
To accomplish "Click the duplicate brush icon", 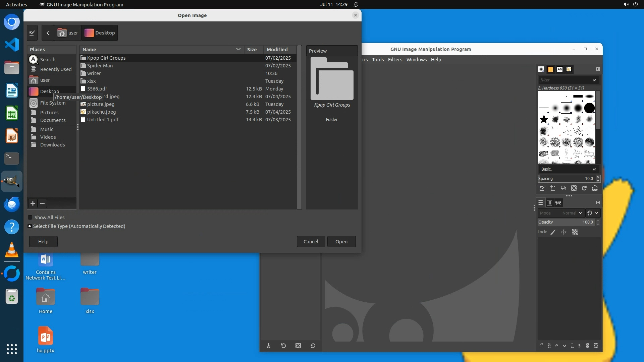I will coord(563,188).
